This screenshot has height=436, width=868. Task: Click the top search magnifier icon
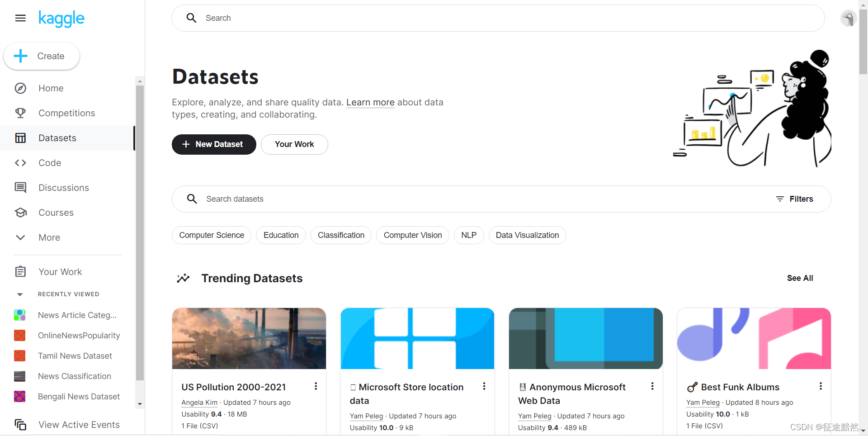(192, 18)
